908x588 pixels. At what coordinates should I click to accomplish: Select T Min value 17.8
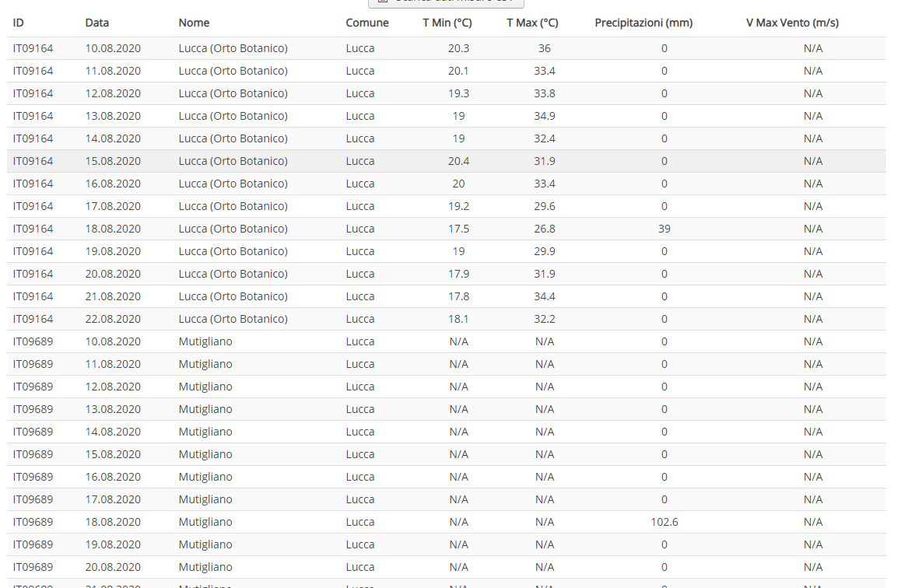pyautogui.click(x=458, y=296)
